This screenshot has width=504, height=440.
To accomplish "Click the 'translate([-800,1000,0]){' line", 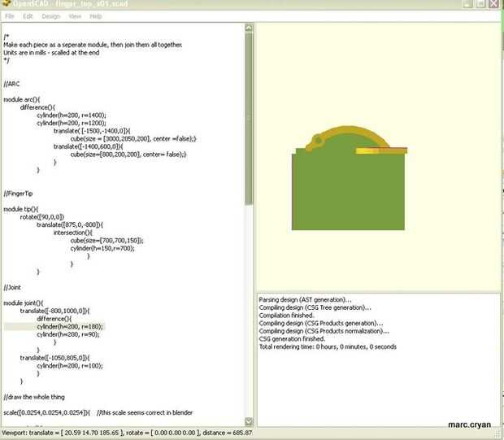I will coord(55,311).
